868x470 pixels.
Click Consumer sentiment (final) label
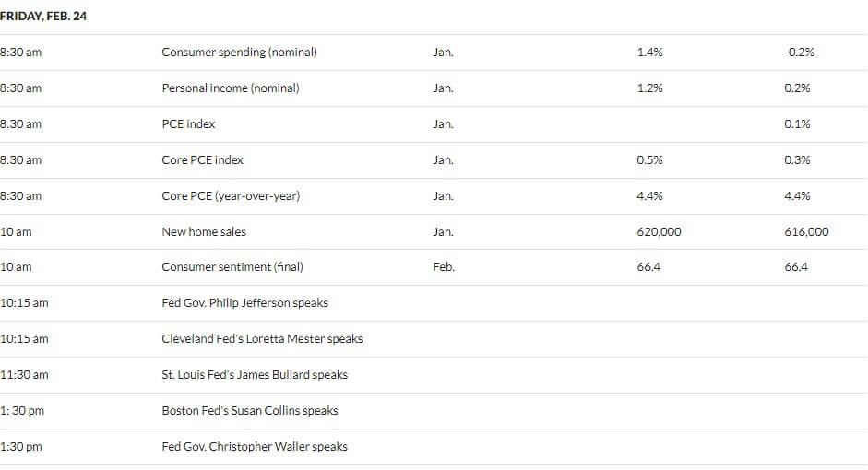pos(232,266)
